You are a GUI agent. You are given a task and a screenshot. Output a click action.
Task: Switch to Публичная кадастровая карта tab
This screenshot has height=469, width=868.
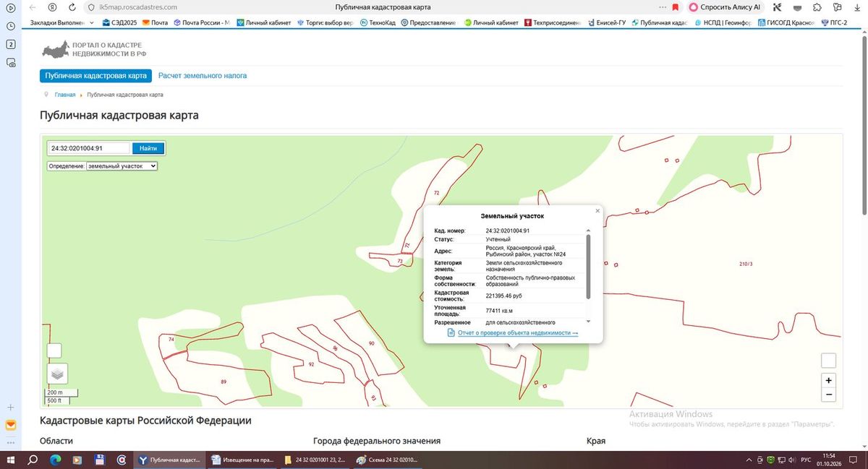(95, 75)
